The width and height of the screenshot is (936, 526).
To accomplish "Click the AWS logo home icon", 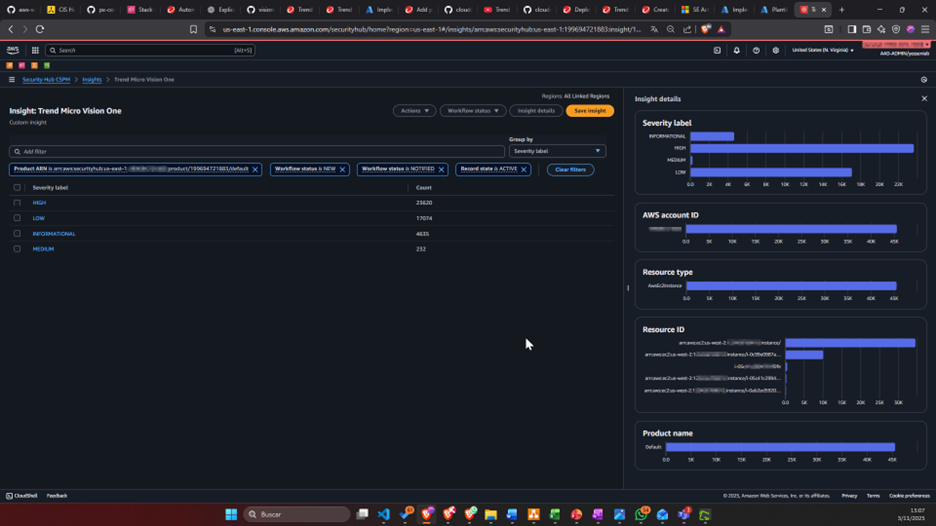I will (13, 50).
